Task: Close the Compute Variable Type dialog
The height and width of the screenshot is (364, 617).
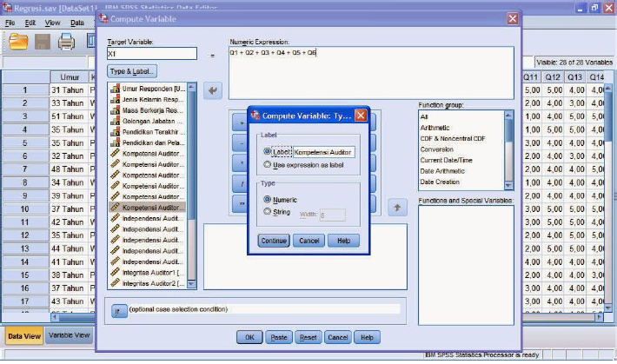Action: (361, 115)
